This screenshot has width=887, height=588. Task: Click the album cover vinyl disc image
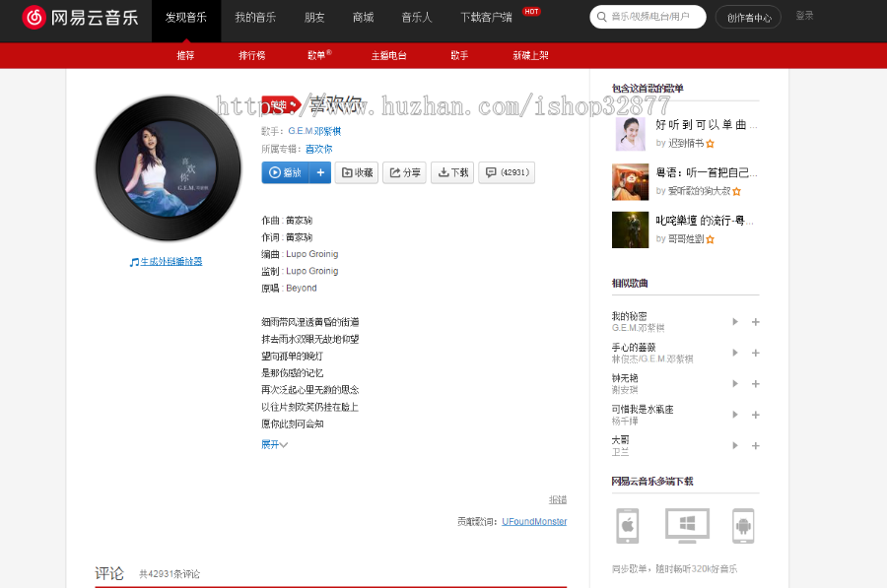(x=168, y=168)
